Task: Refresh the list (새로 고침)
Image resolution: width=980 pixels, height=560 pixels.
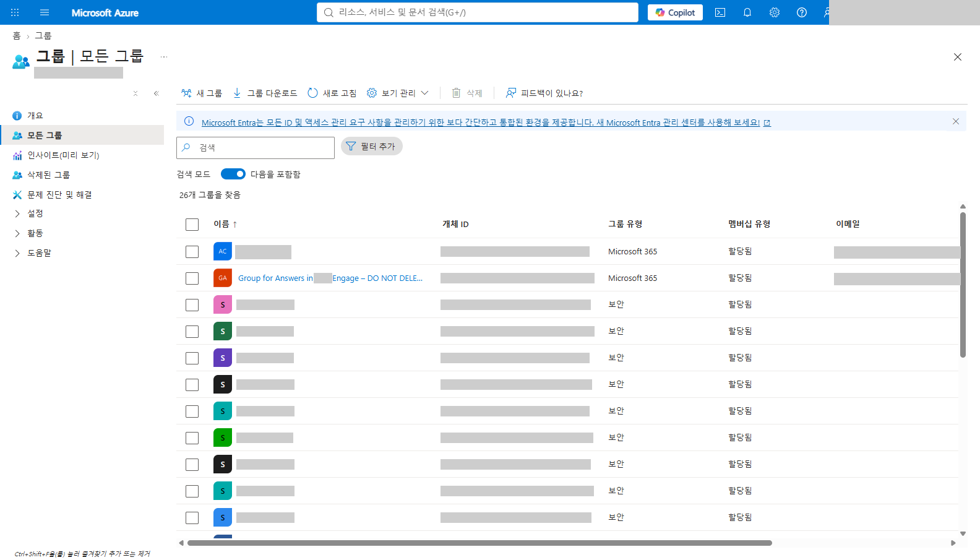Action: point(332,93)
